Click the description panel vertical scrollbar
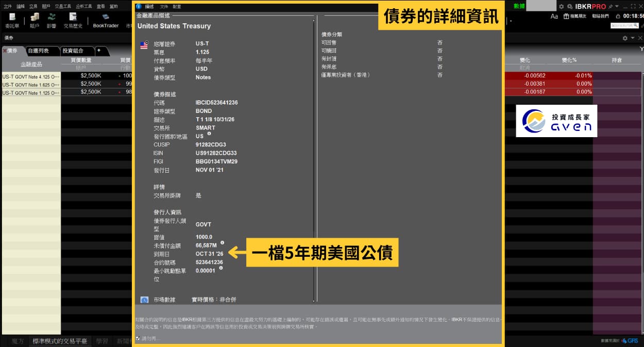Image resolution: width=644 pixels, height=347 pixels. point(313,160)
